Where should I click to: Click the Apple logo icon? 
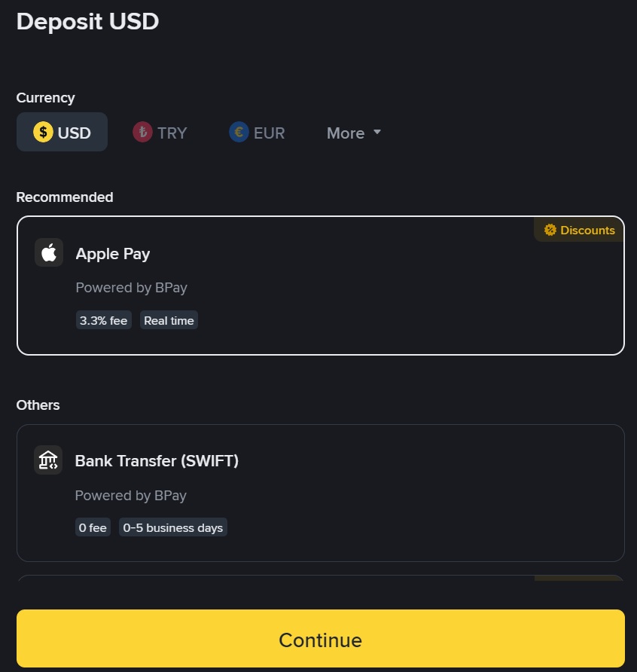(49, 253)
